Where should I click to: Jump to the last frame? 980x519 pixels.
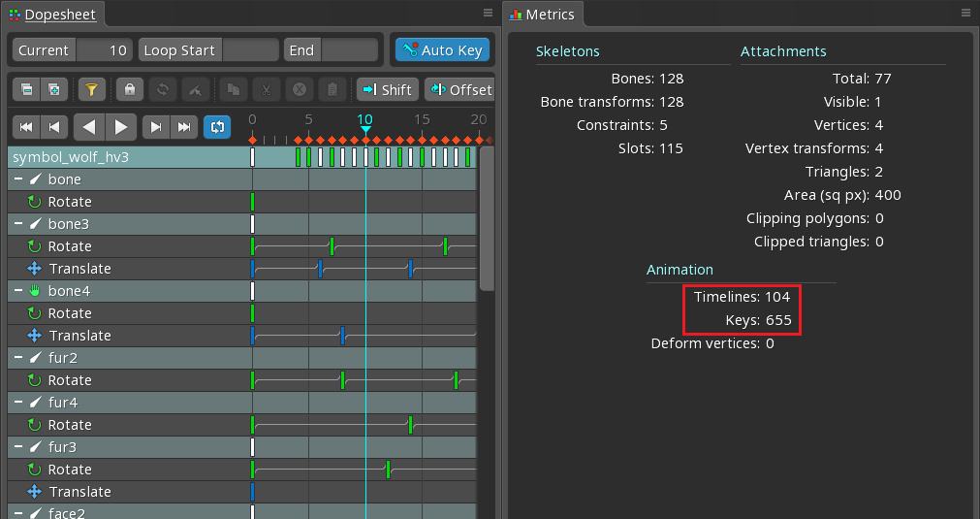click(x=184, y=127)
